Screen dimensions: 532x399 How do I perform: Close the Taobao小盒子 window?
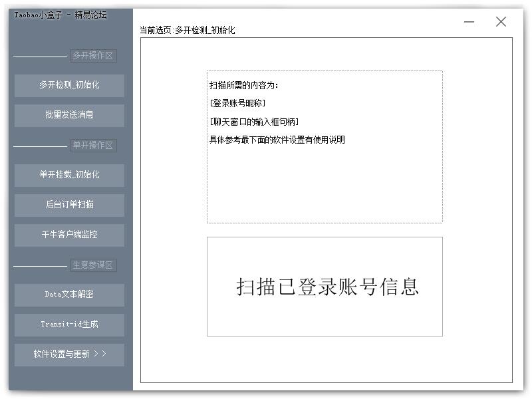pos(501,22)
